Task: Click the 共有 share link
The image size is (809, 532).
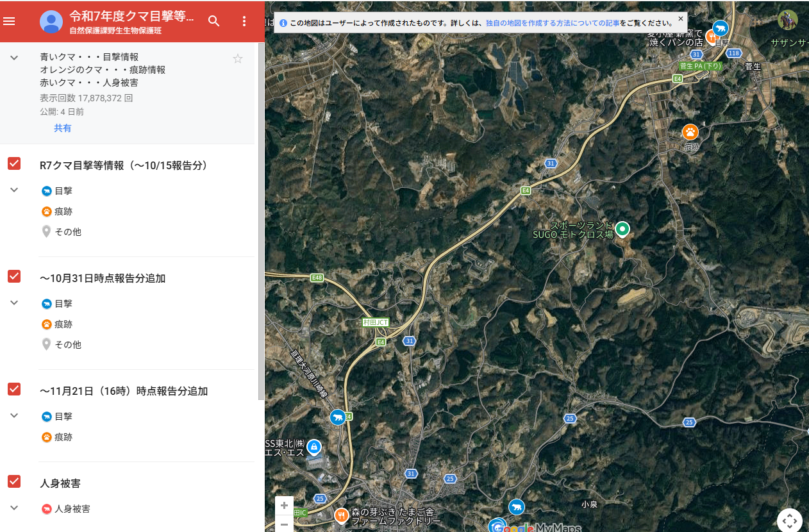Action: pos(62,128)
